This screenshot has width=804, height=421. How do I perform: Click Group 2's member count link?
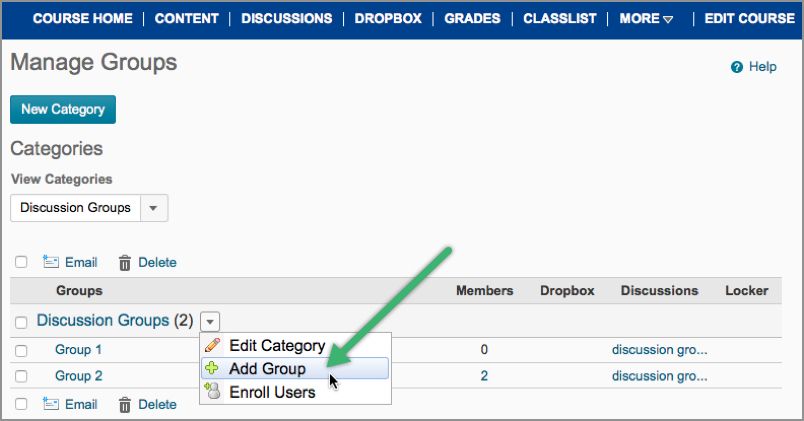coord(484,376)
